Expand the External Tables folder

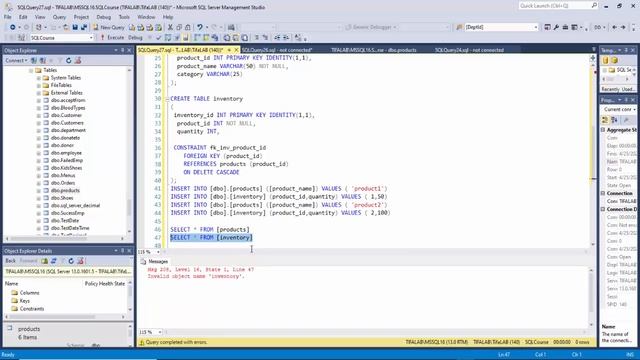(39, 93)
